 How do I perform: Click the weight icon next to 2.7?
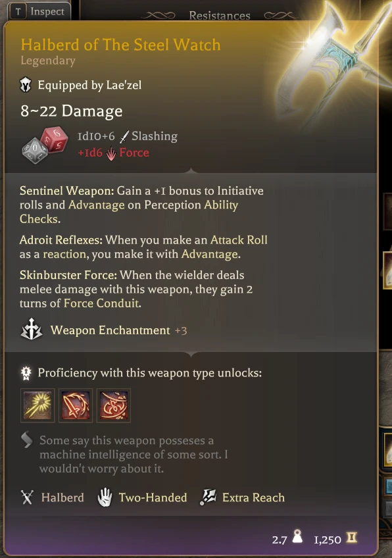pos(297,537)
